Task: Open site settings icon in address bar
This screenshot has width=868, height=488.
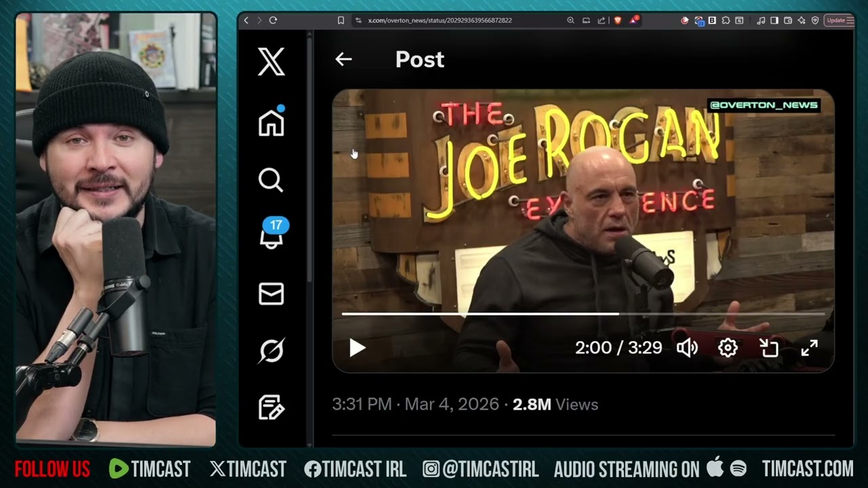Action: [x=358, y=20]
